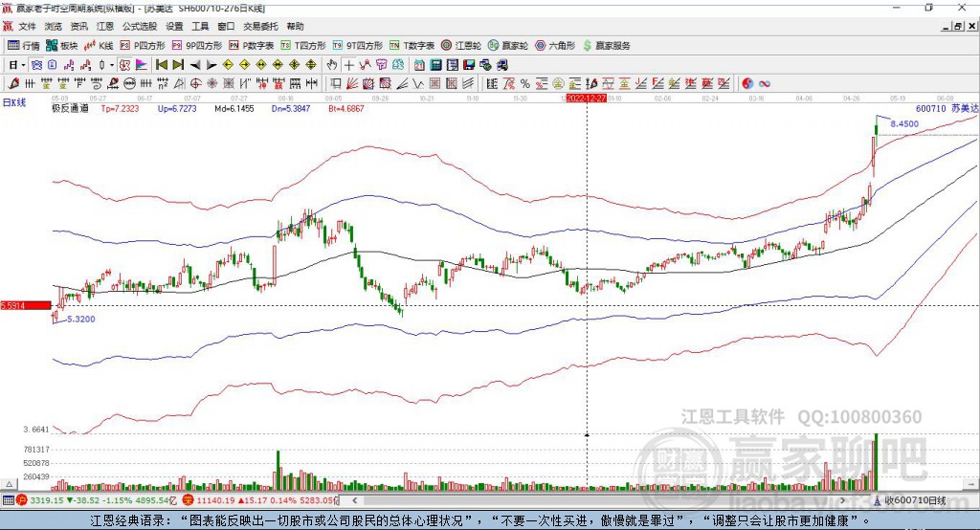Click the panel collapse triangle at bottom-left

point(9,484)
